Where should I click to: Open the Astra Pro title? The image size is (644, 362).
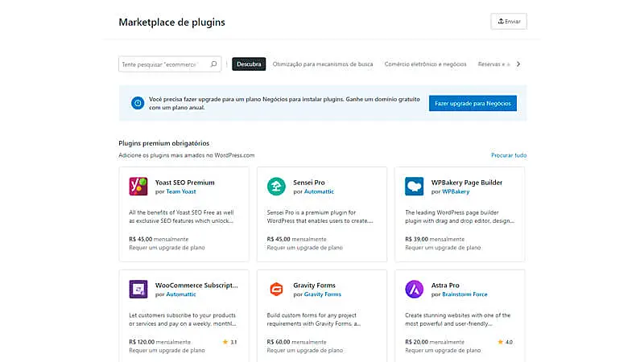pyautogui.click(x=445, y=285)
